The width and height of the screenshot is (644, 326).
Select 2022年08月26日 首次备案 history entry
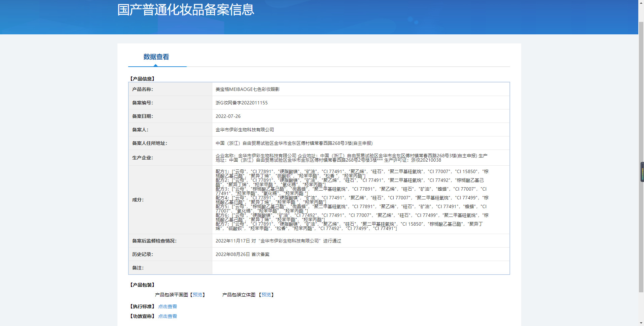tap(243, 254)
